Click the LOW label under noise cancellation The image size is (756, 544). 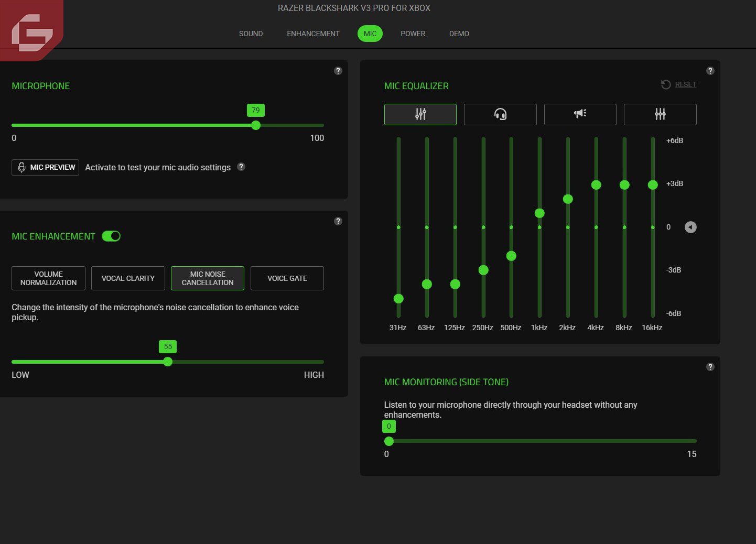click(x=20, y=375)
